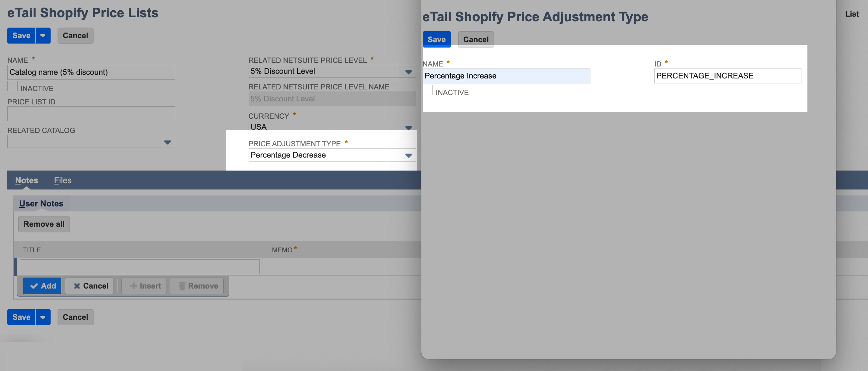Click the Insert button in notes toolbar
868x371 pixels.
144,286
